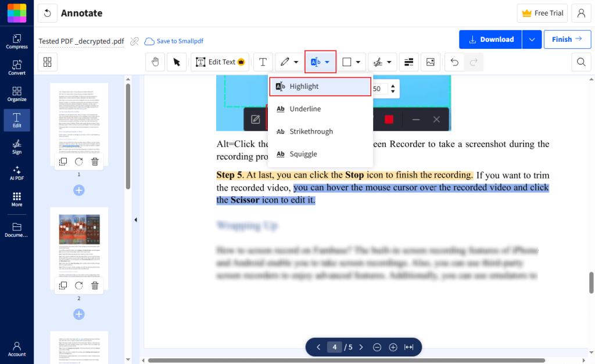Screen dimensions: 595x364
Task: Open the shape tool dropdown arrow
Action: (x=359, y=62)
